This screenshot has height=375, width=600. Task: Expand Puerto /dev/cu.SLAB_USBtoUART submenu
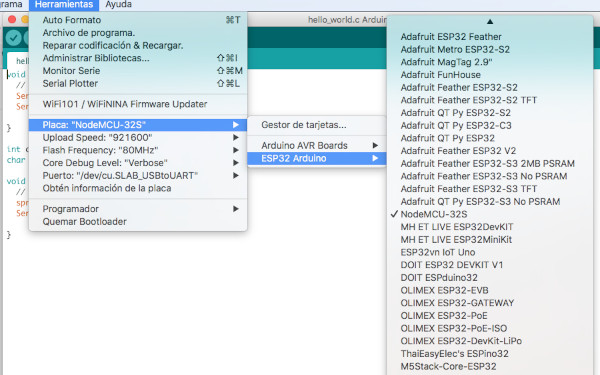[x=138, y=175]
